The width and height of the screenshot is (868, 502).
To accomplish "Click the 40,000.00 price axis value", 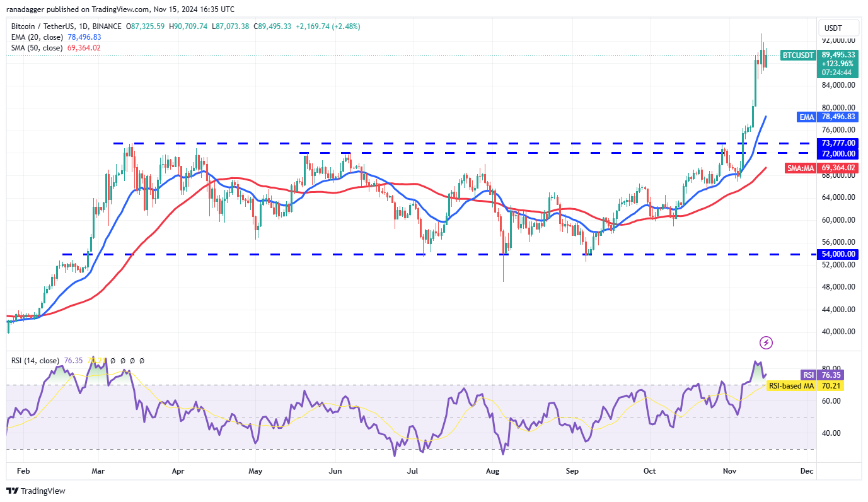I will pos(839,332).
